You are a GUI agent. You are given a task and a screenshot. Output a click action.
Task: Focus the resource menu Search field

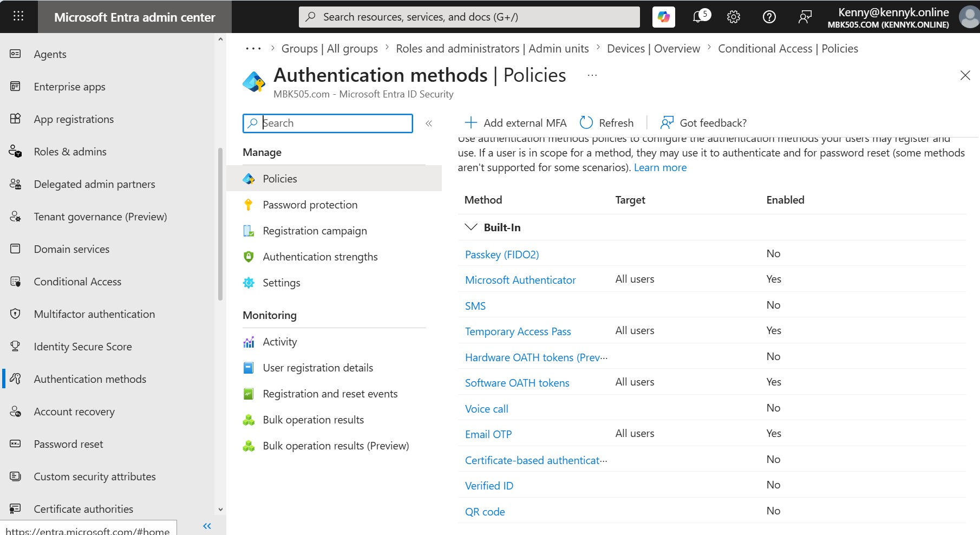pyautogui.click(x=328, y=123)
